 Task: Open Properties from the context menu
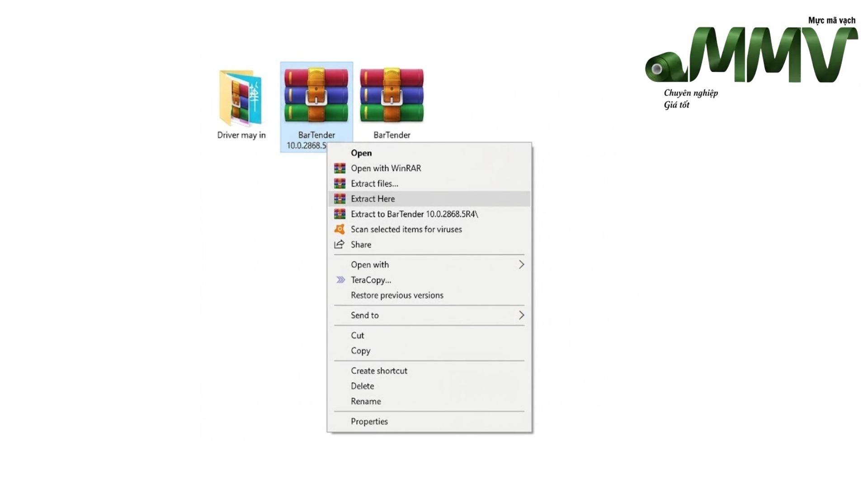429,422
